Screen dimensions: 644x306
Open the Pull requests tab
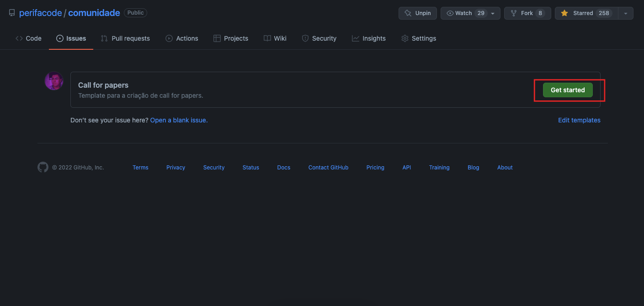tap(125, 38)
